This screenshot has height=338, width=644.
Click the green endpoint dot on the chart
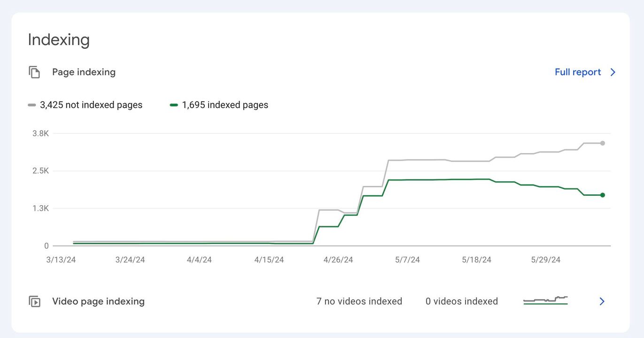tap(603, 195)
